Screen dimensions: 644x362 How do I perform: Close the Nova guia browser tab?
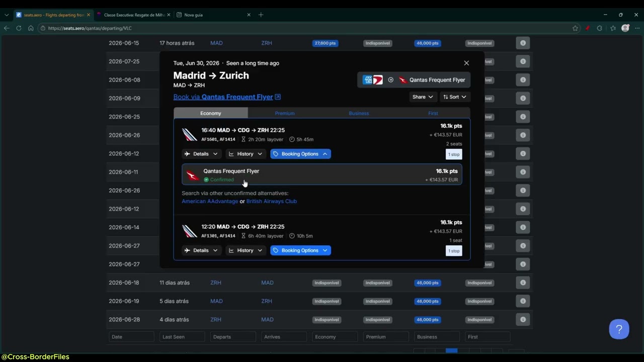[249, 15]
